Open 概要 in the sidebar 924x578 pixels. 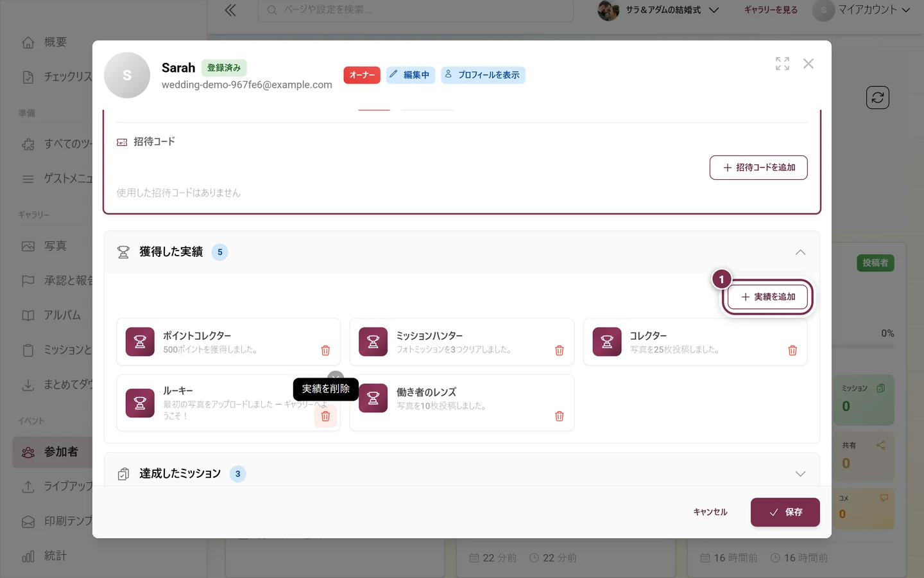[55, 42]
